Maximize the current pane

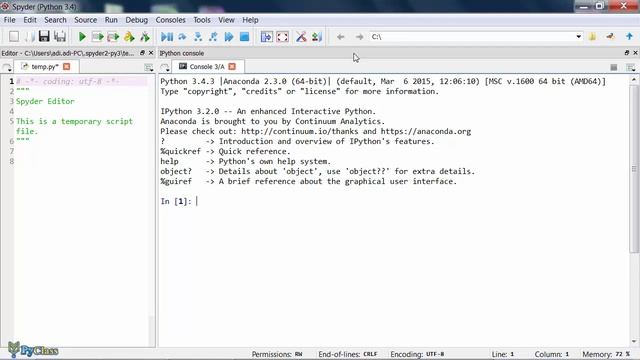[267, 37]
